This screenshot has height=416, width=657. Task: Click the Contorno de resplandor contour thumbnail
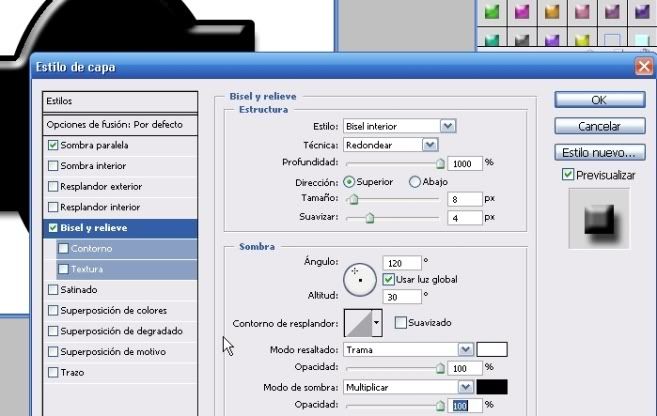pyautogui.click(x=358, y=323)
